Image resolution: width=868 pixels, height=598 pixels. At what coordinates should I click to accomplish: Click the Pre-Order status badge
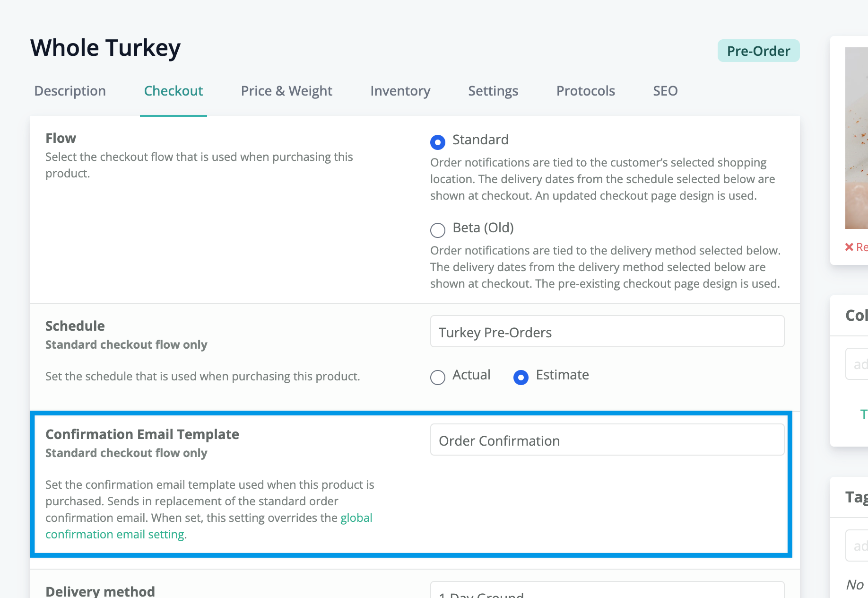pyautogui.click(x=758, y=51)
